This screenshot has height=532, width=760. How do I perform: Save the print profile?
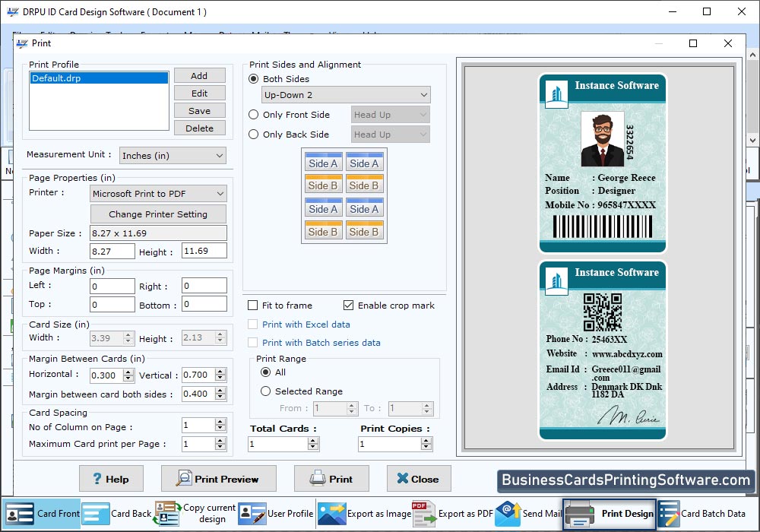point(199,110)
